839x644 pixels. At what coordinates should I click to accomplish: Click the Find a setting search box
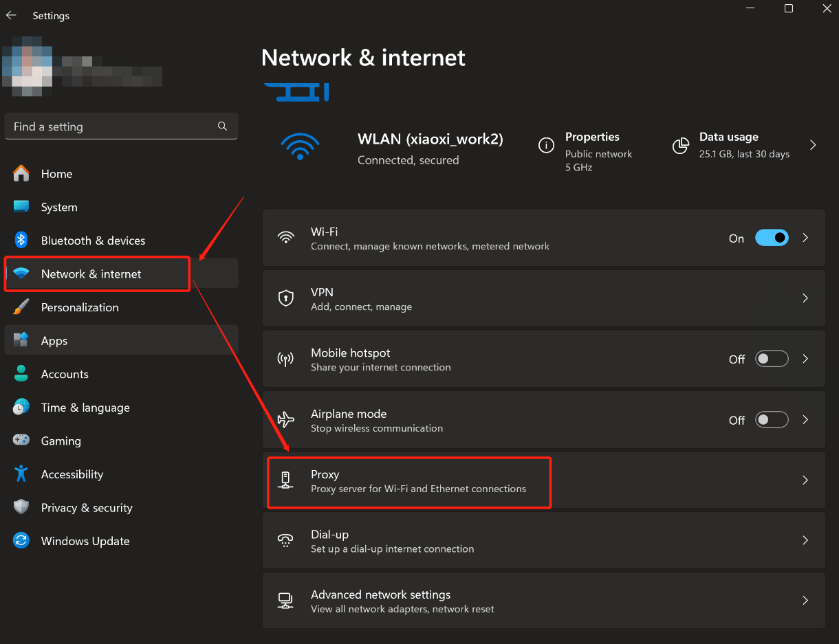(113, 126)
